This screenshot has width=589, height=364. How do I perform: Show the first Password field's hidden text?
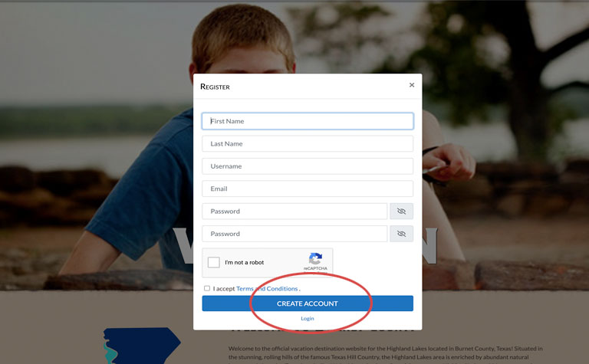coord(401,212)
